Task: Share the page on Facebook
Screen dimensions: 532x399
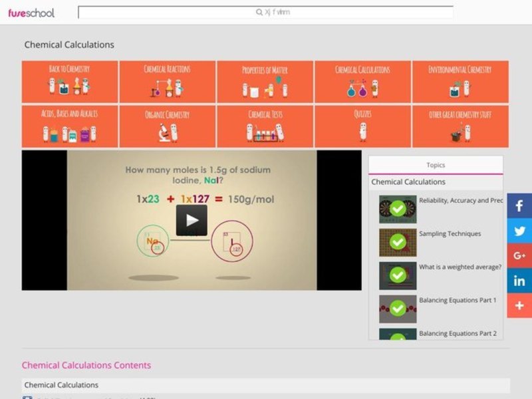Action: [518, 206]
